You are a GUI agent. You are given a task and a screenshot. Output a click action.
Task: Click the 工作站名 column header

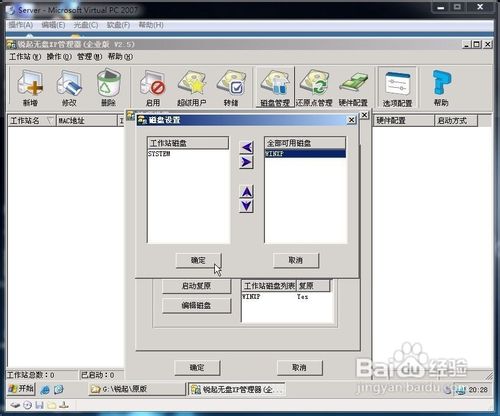[x=32, y=121]
